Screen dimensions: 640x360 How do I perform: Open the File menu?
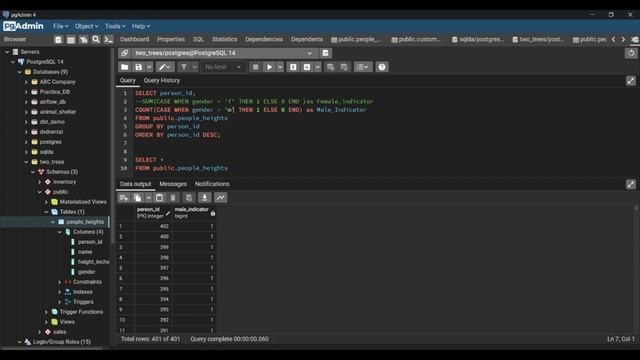coord(60,26)
